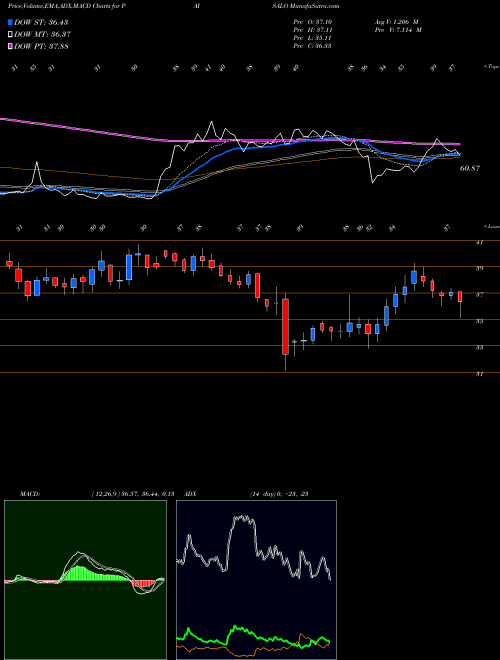The image size is (500, 660).
Task: Click the blue DOW ST legend swatch
Action: coord(11,22)
